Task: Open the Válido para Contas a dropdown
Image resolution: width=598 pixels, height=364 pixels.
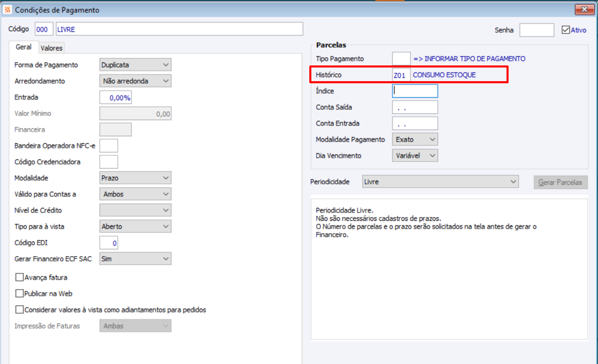Action: click(x=135, y=194)
